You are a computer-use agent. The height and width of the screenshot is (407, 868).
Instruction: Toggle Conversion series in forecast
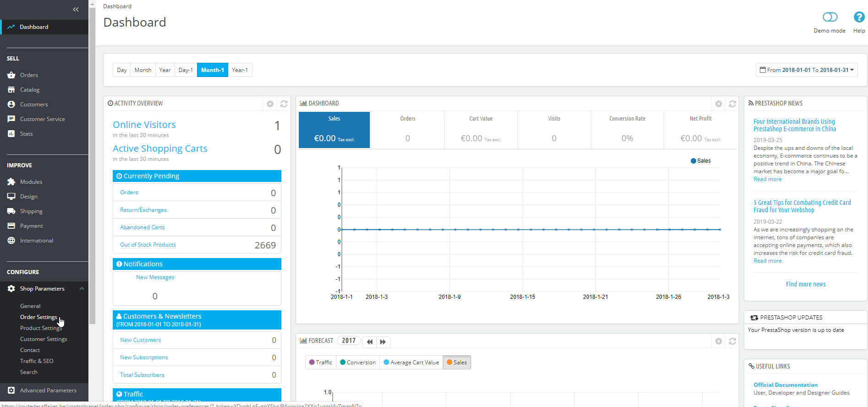tap(358, 363)
